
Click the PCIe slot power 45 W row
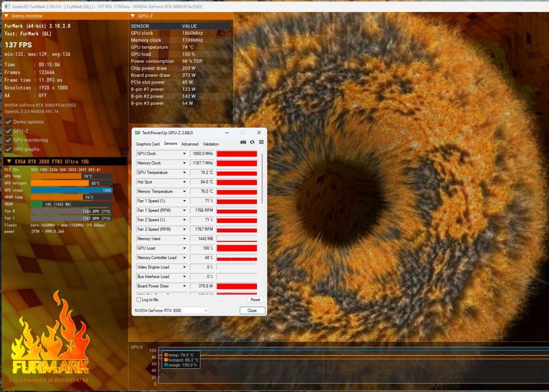180,82
